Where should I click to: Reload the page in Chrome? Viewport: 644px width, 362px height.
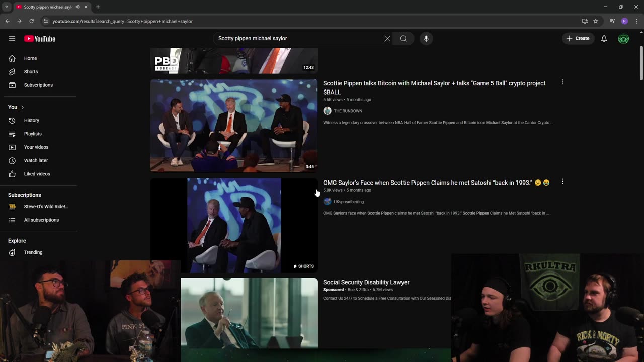pyautogui.click(x=31, y=21)
